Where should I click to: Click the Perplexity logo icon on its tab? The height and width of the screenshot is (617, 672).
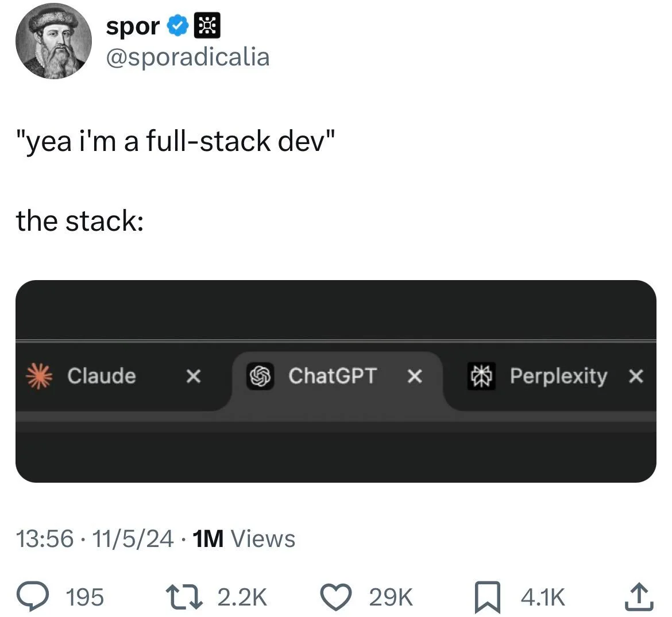point(481,376)
